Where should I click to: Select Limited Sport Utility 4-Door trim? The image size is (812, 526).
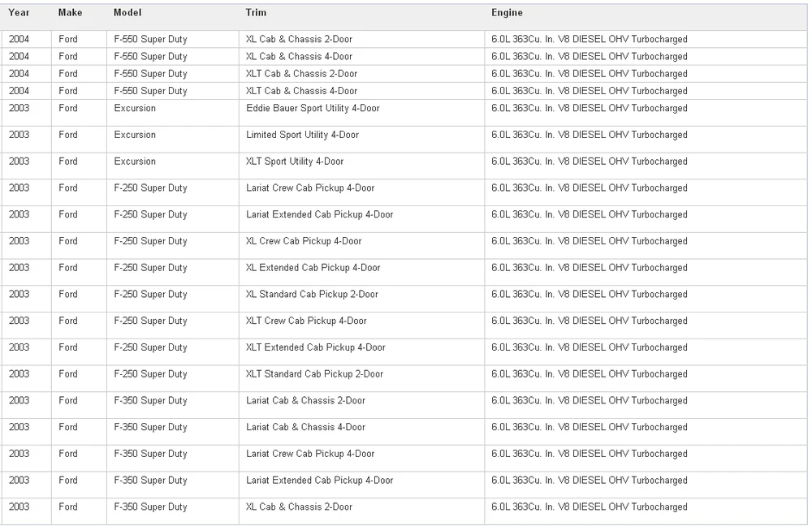tap(302, 135)
